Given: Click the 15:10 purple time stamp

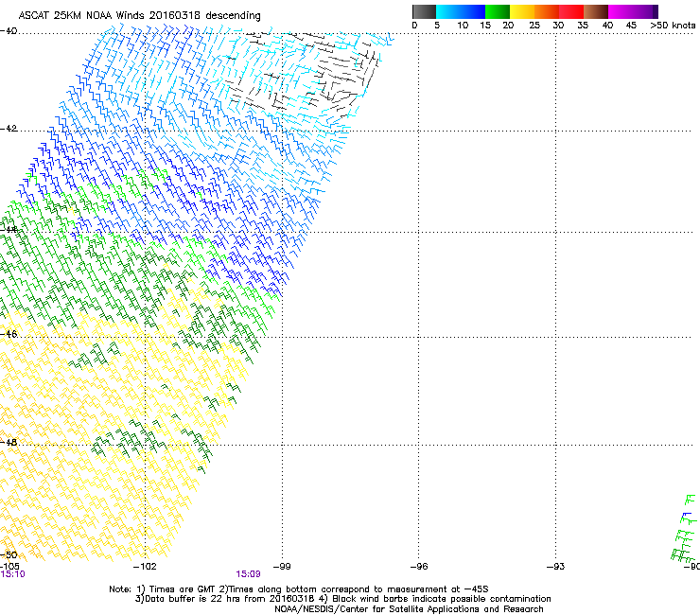Looking at the screenshot, I should point(12,574).
